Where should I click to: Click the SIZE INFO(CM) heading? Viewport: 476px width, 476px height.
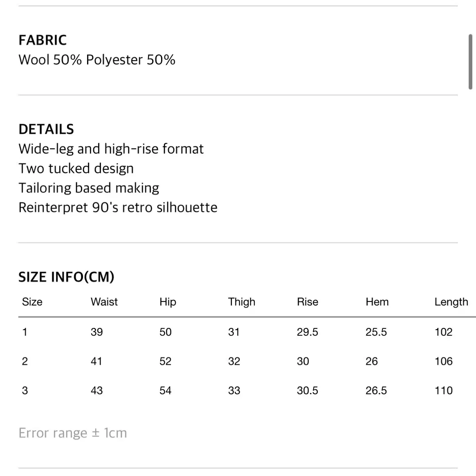pos(66,277)
